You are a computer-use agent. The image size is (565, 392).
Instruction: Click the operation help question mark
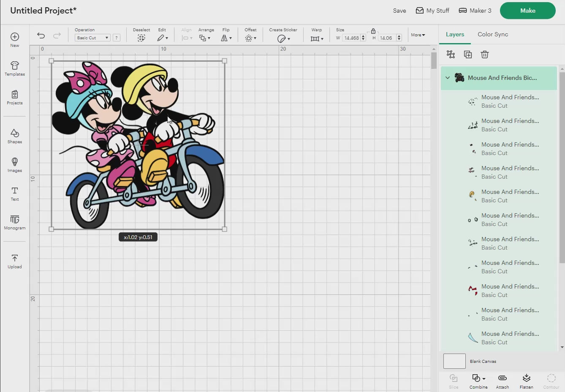pyautogui.click(x=117, y=38)
